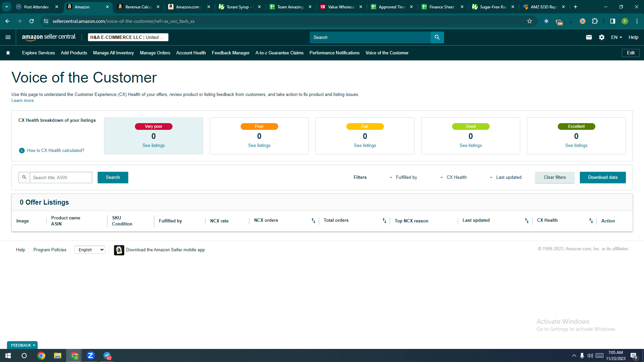Open Windows Start menu
Viewport: 644px width, 362px height.
[x=8, y=356]
